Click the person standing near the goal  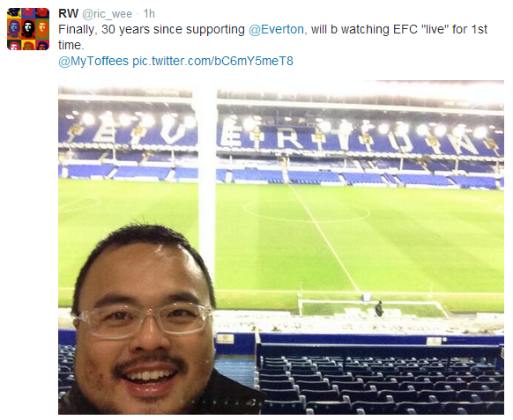click(x=379, y=309)
